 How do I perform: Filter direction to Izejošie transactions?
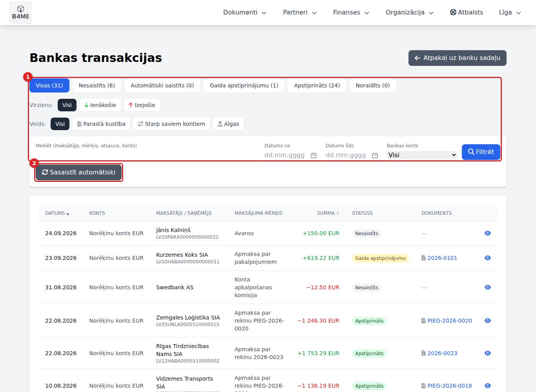click(x=142, y=105)
